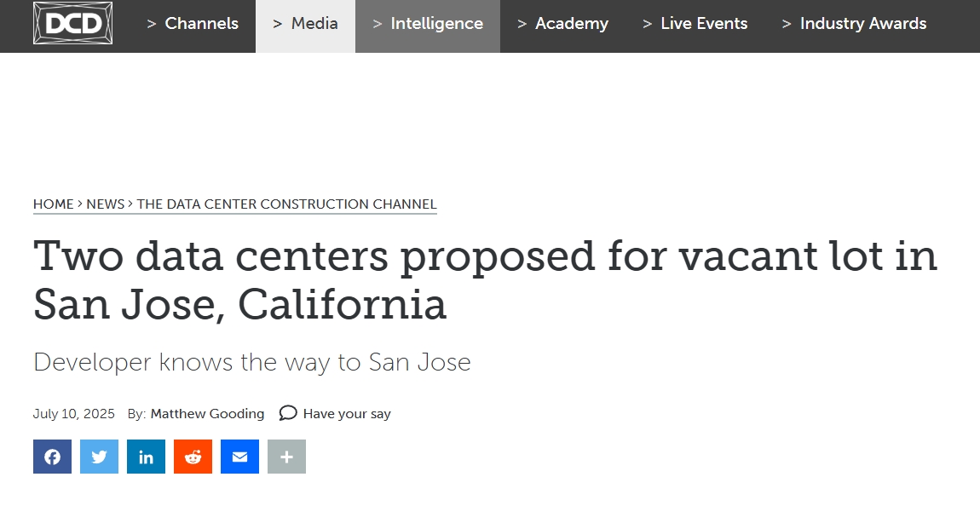Screen dimensions: 980x523
Task: Click the article headline about San Jose
Action: 486,280
